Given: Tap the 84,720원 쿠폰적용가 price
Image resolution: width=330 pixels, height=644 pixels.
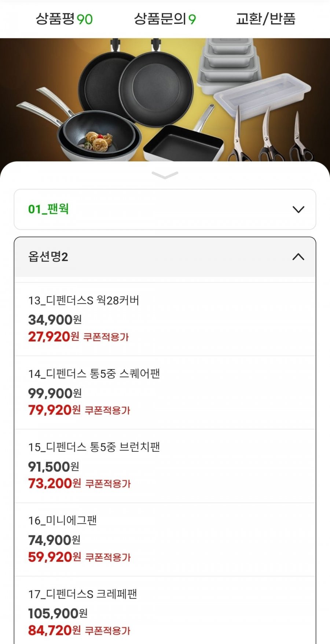Looking at the screenshot, I should point(79,630).
